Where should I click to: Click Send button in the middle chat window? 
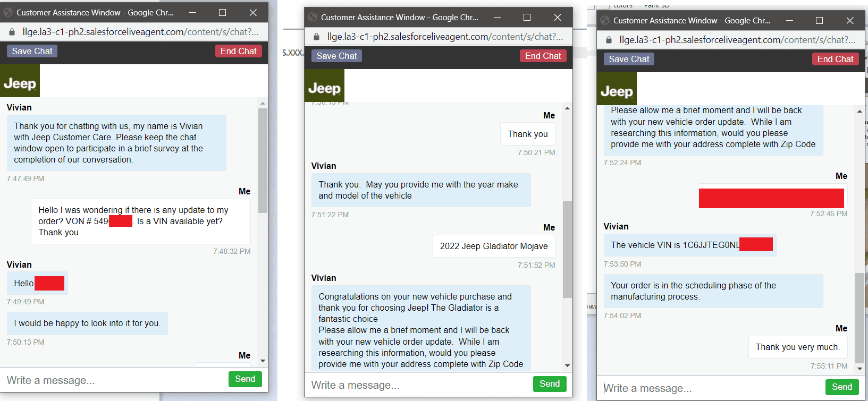click(550, 384)
